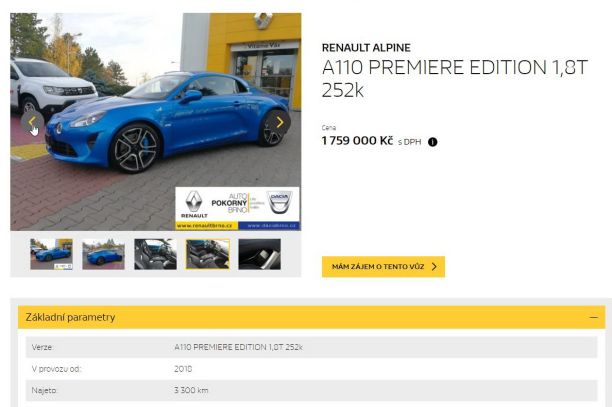The width and height of the screenshot is (612, 407).
Task: Open the price info icon beside s DPH
Action: [x=432, y=142]
